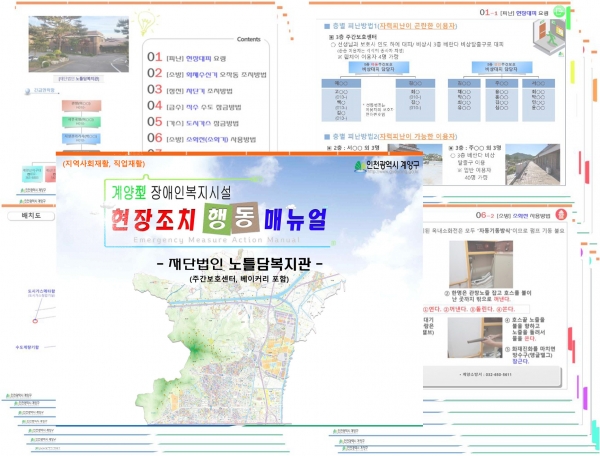Click the '층별 피난방법2' heading

click(390, 136)
